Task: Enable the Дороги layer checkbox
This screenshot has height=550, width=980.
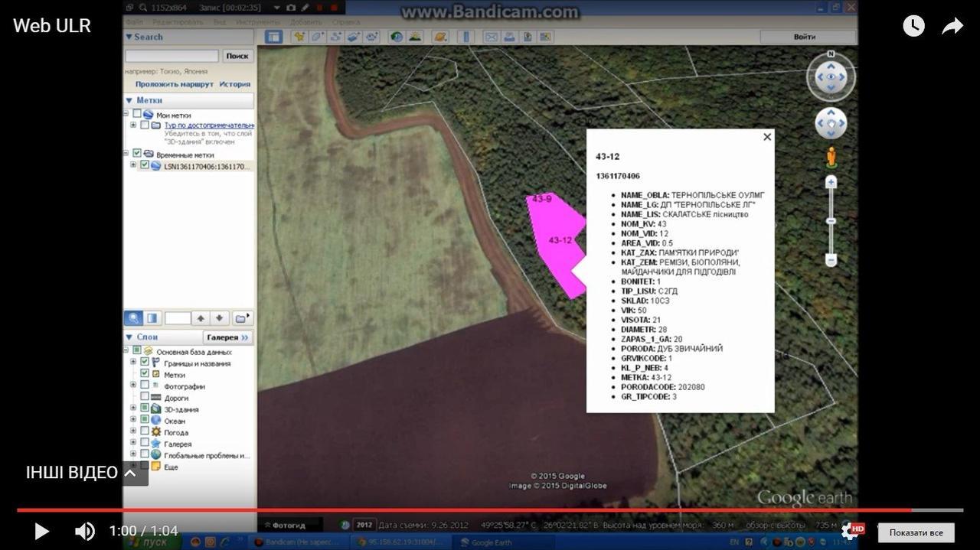Action: tap(145, 398)
